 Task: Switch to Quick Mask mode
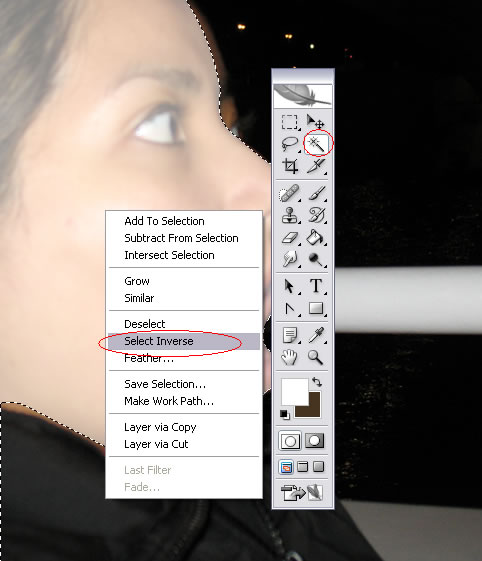315,441
